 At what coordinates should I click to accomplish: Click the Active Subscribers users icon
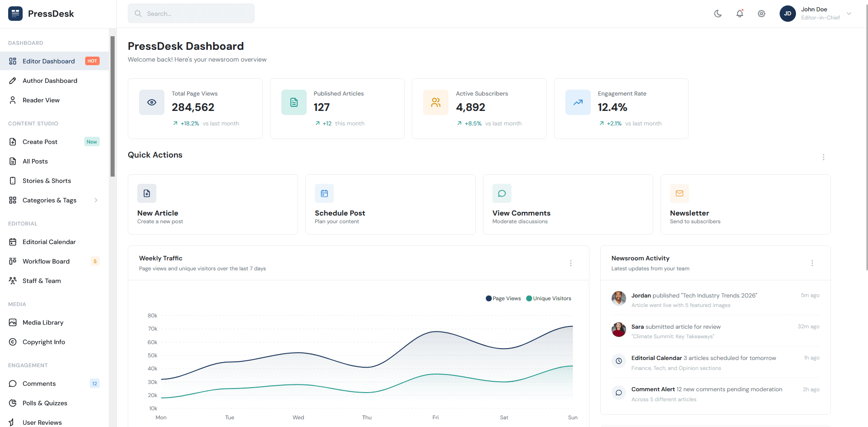pyautogui.click(x=436, y=102)
